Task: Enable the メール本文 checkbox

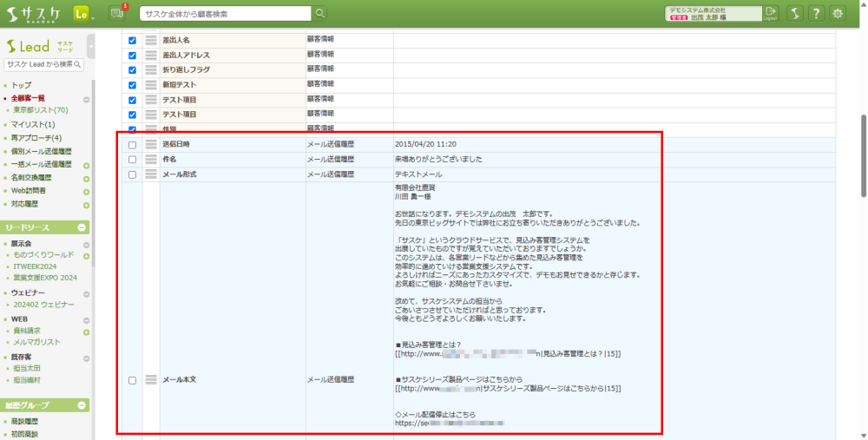Action: [x=132, y=380]
